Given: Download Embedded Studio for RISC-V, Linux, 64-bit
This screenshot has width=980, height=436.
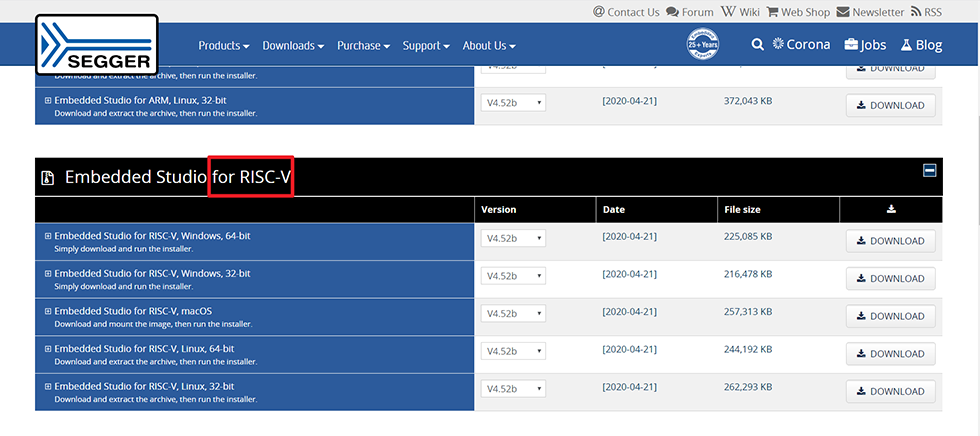Looking at the screenshot, I should click(891, 354).
